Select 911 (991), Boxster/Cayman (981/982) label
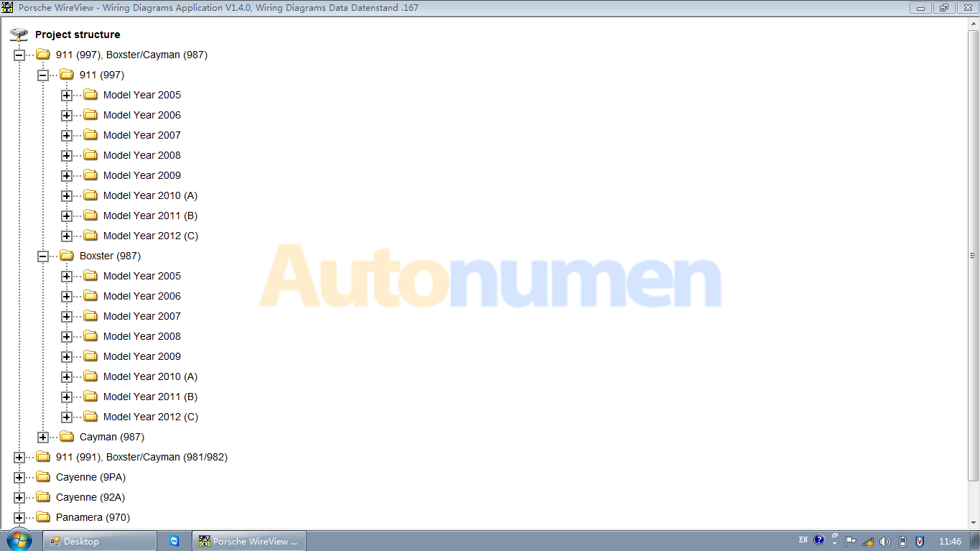Viewport: 980px width, 551px height. (x=141, y=457)
